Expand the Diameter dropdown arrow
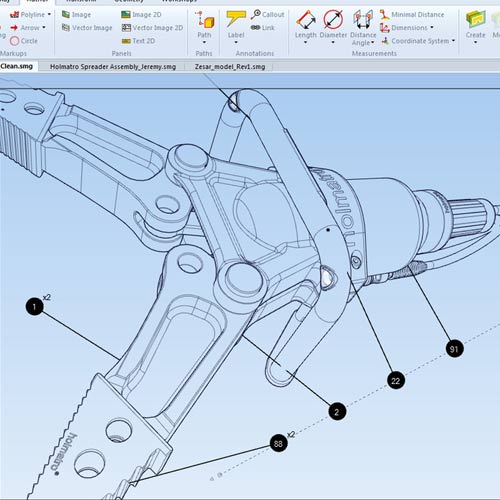This screenshot has width=500, height=500. pyautogui.click(x=333, y=42)
